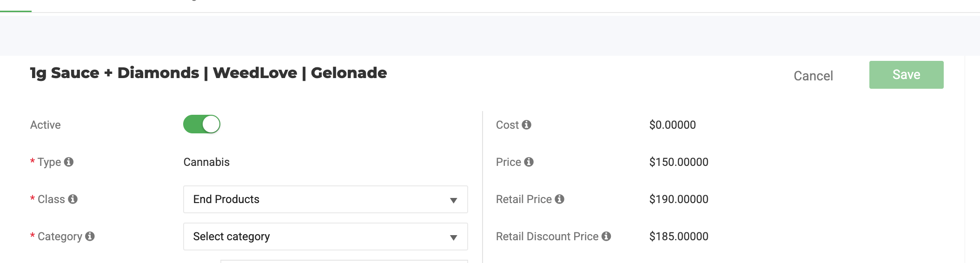Image resolution: width=980 pixels, height=263 pixels.
Task: Click the Retail Discount Price value $185.00000
Action: pyautogui.click(x=679, y=237)
